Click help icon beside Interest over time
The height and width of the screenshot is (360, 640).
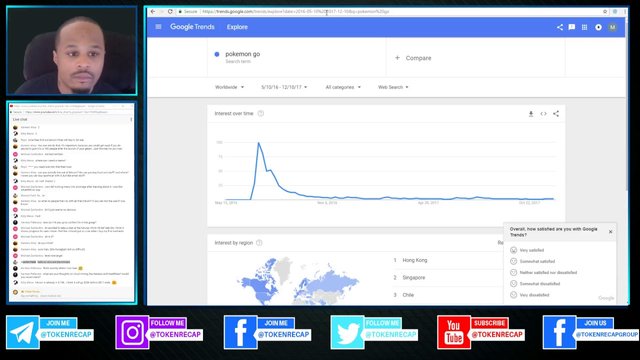261,113
